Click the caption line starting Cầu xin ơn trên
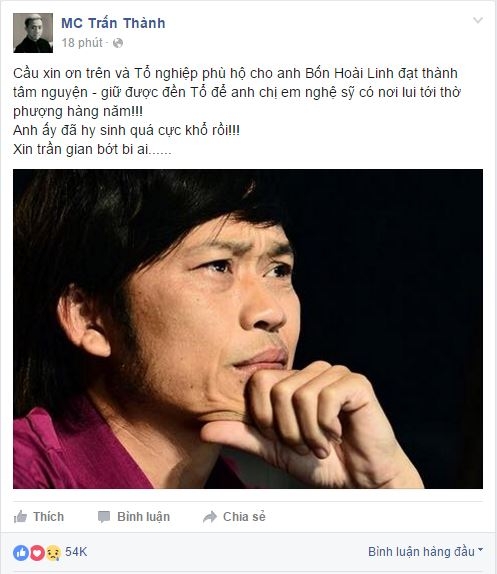This screenshot has width=497, height=574. click(x=235, y=73)
